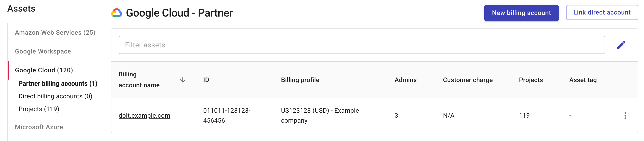
Task: Click the sort arrow on Billing account name
Action: [x=183, y=80]
